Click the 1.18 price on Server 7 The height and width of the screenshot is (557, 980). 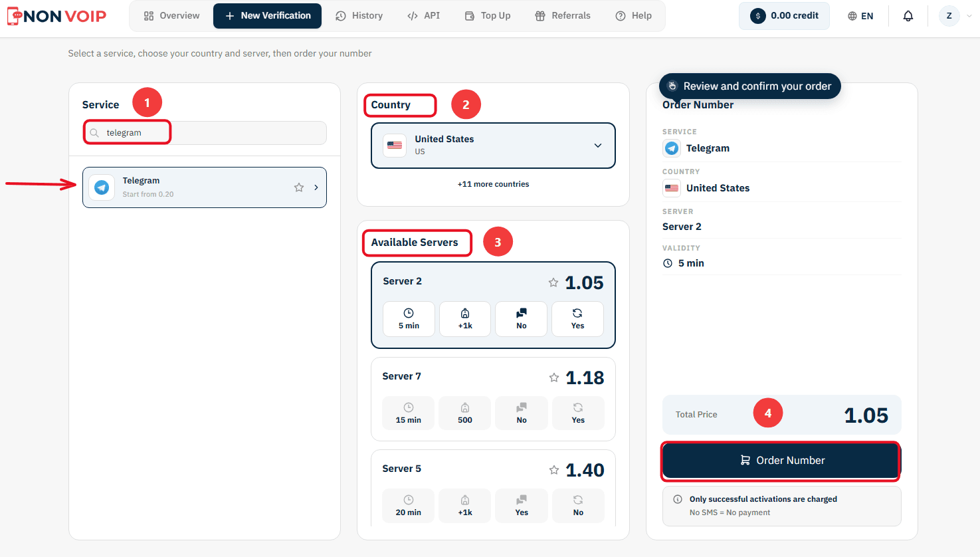pos(585,378)
